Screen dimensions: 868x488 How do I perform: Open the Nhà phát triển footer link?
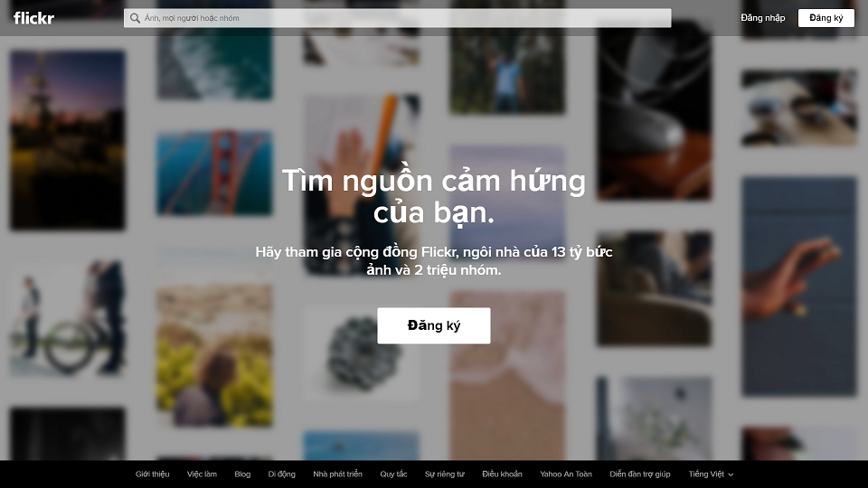click(337, 474)
